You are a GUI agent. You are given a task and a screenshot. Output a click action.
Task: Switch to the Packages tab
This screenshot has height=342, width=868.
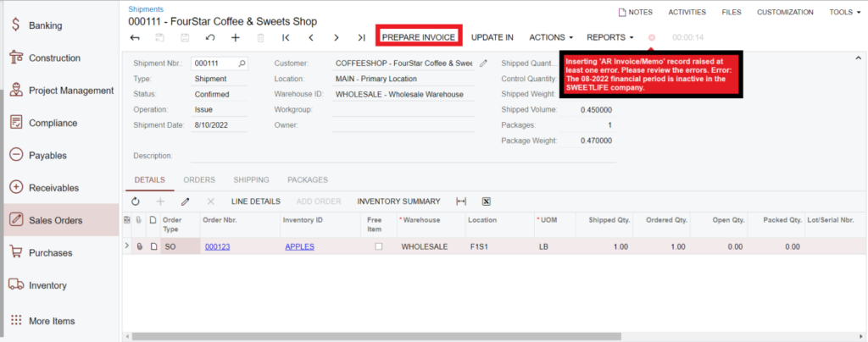(308, 179)
